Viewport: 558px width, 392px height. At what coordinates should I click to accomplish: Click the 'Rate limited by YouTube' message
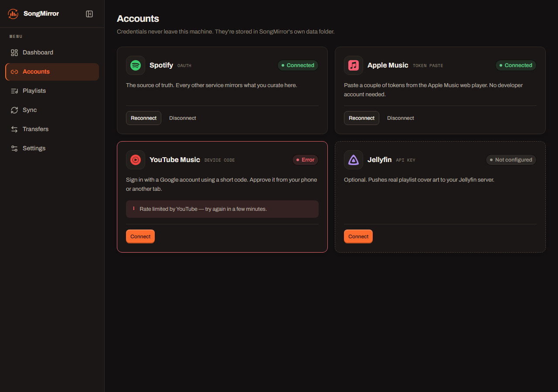(x=203, y=209)
